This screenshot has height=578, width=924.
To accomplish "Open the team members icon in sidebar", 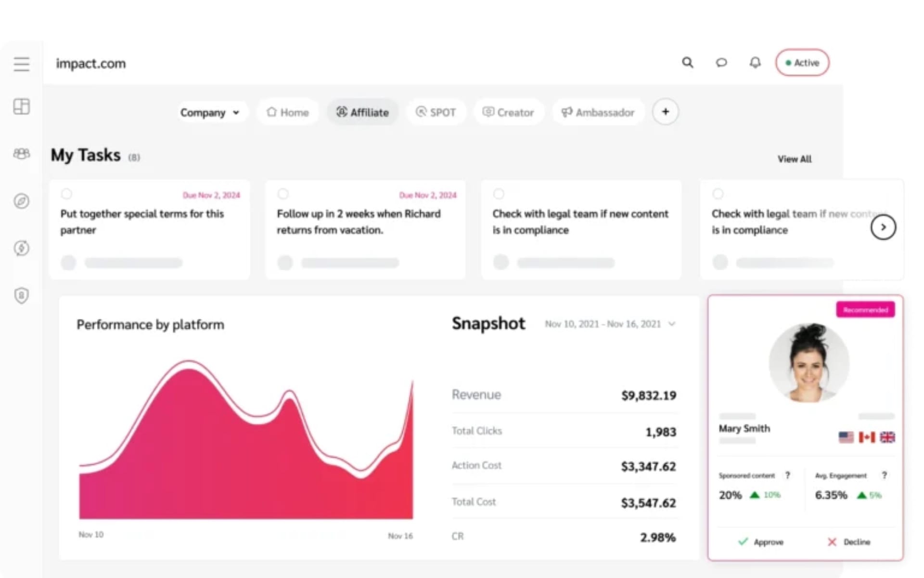I will [x=21, y=154].
